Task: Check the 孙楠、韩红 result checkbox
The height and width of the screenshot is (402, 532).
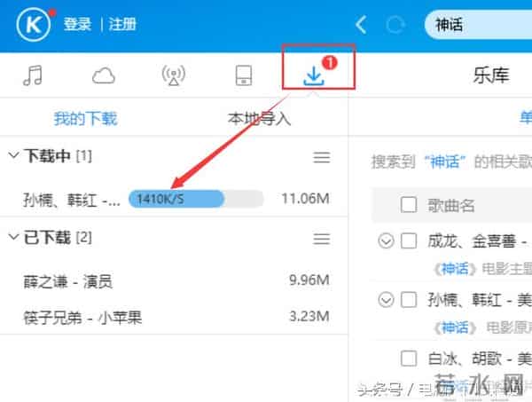Action: [x=409, y=300]
